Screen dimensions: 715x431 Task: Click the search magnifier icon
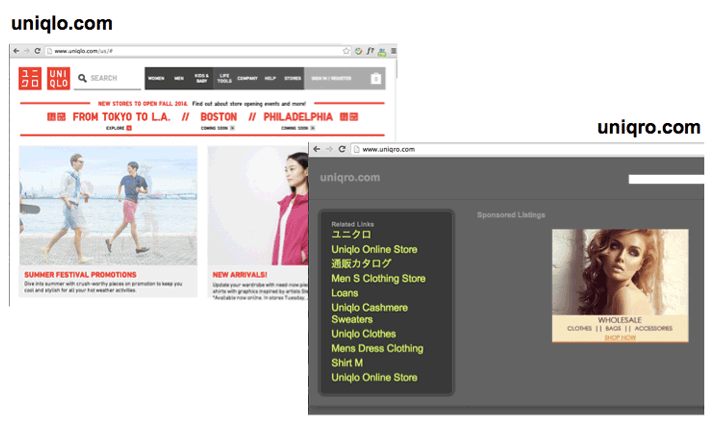tap(82, 78)
